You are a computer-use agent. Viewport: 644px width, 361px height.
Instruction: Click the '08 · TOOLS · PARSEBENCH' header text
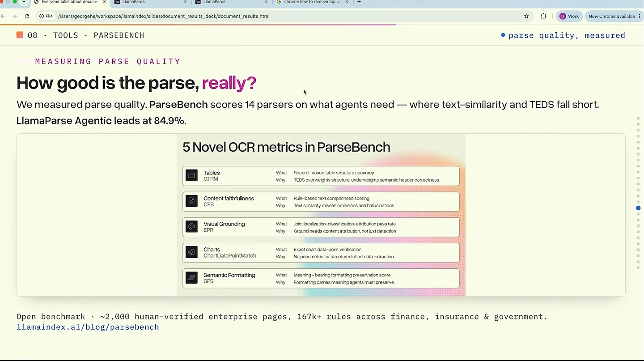[x=86, y=35]
